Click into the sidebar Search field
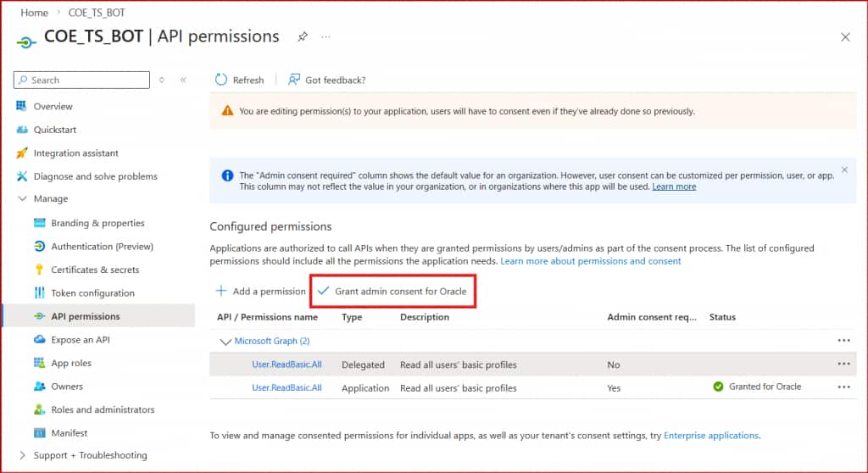The image size is (868, 473). (x=85, y=80)
